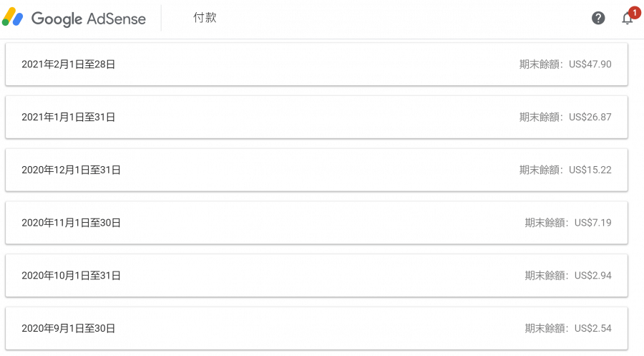The image size is (644, 356).
Task: Click the US$47.90 ending balance
Action: pos(590,64)
